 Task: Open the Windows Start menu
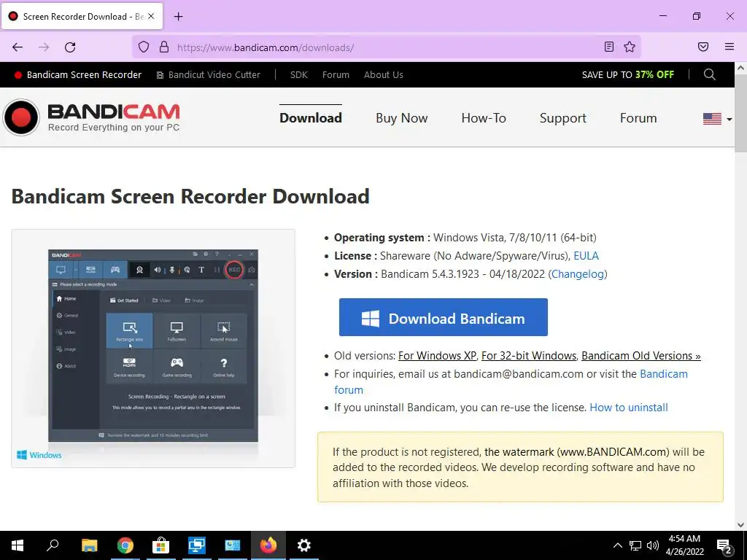18,545
